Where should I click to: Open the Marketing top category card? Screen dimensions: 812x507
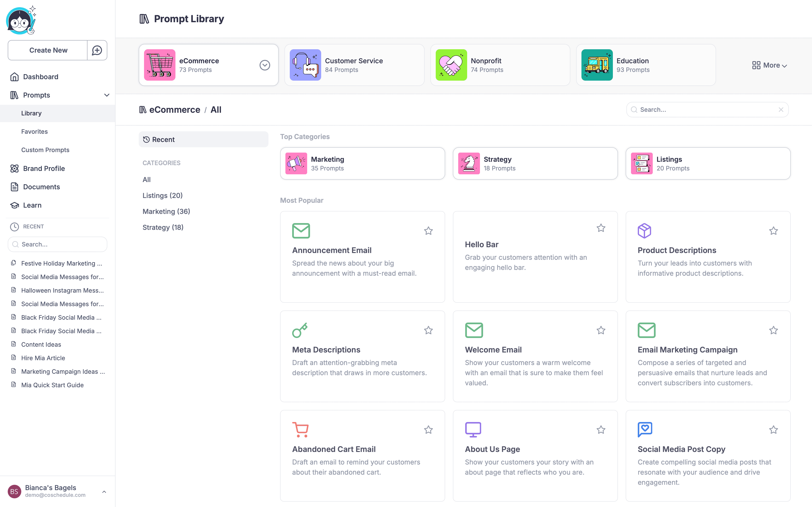click(362, 164)
